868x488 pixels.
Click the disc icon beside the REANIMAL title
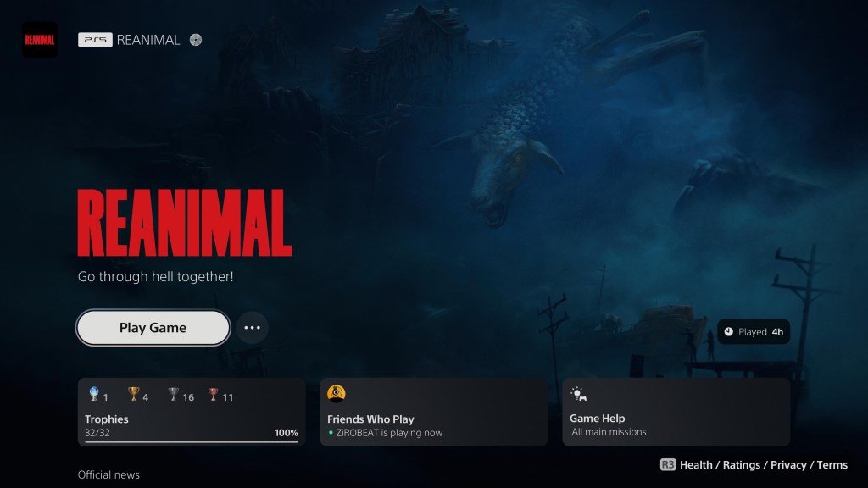[196, 40]
